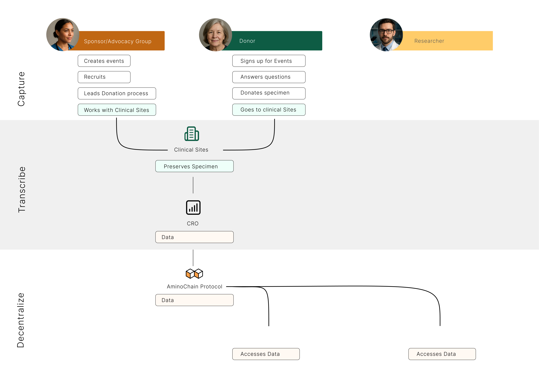The width and height of the screenshot is (539, 392).
Task: Click the Clinical Sites label
Action: [191, 150]
